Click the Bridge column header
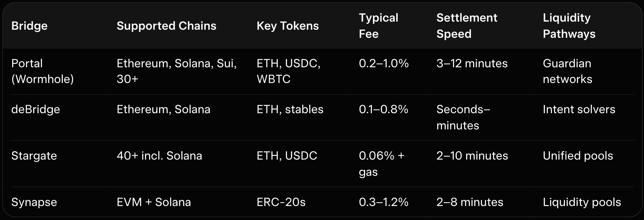 coord(29,26)
